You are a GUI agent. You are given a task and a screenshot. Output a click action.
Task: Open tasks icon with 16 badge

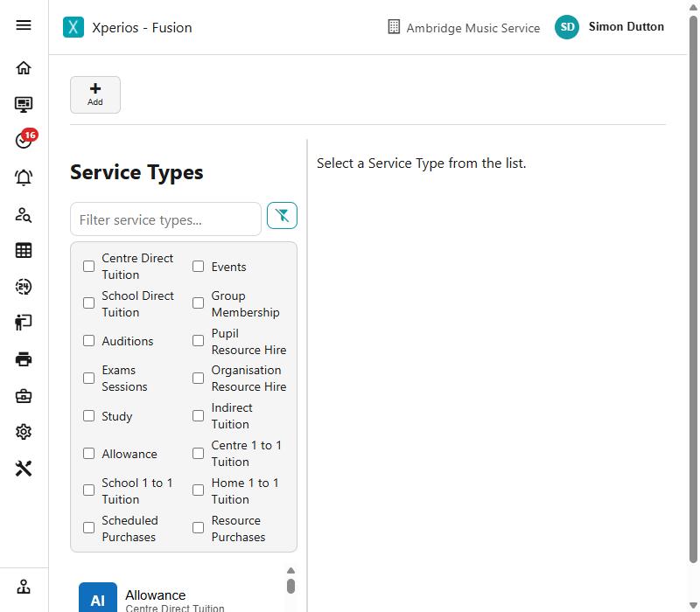(25, 138)
